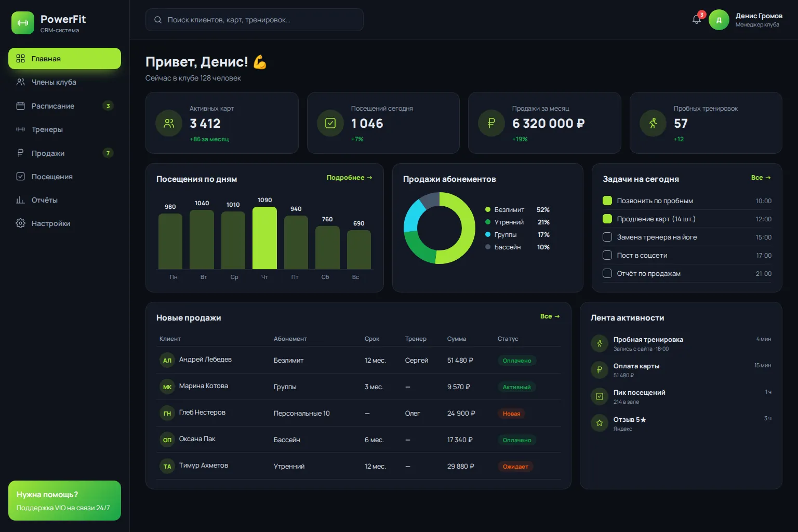Click the Оплата карты activity icon
This screenshot has height=532, width=798.
[x=600, y=370]
